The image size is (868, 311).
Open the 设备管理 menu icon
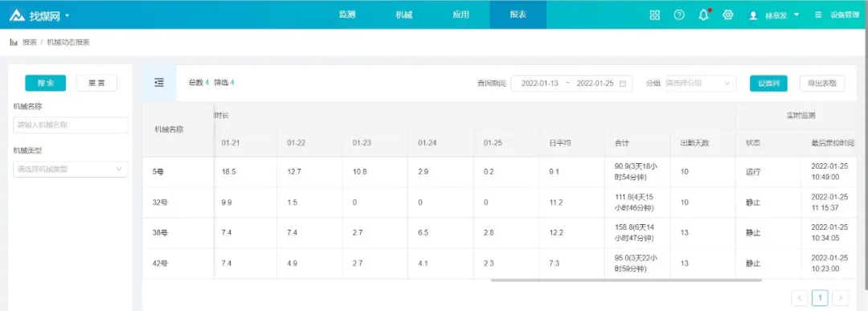pyautogui.click(x=818, y=15)
